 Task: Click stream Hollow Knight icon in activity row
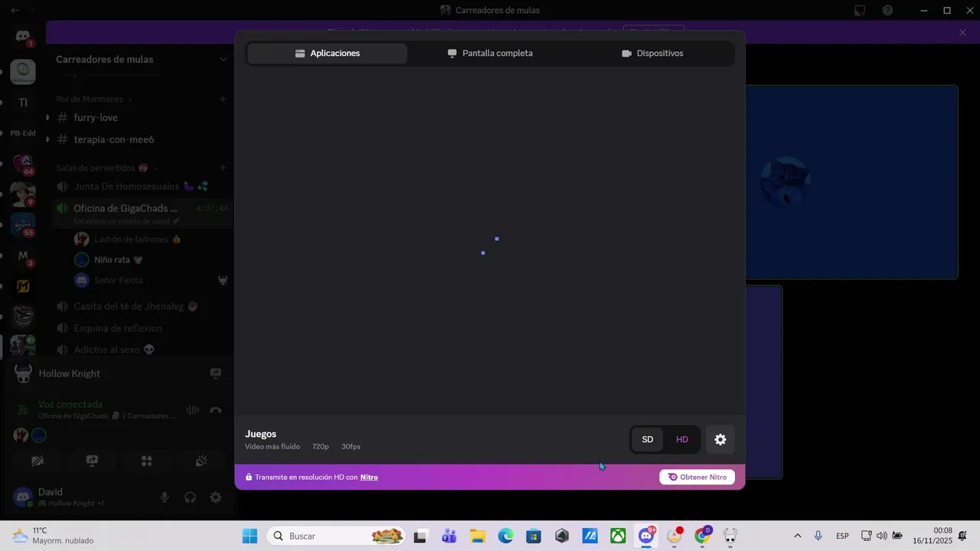point(216,373)
